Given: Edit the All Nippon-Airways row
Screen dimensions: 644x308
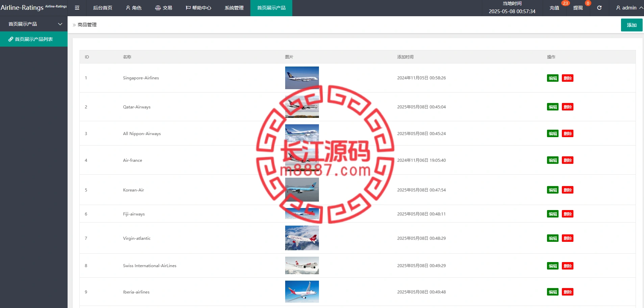Looking at the screenshot, I should tap(553, 133).
